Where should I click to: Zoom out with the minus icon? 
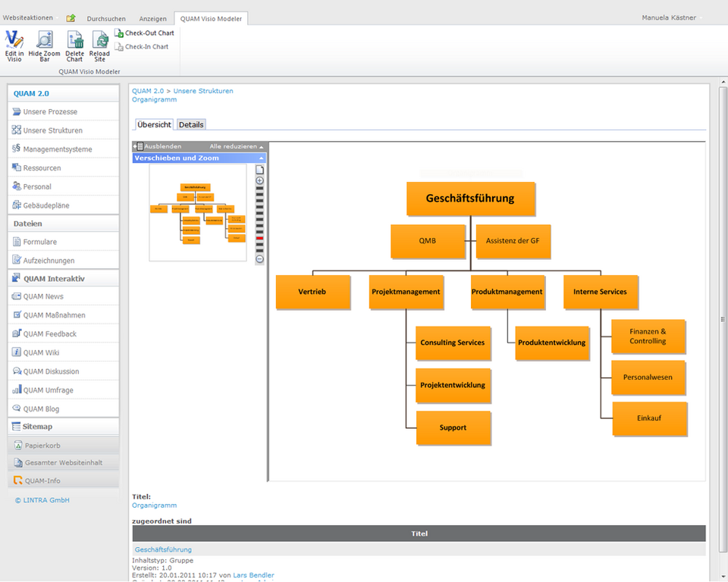[260, 259]
